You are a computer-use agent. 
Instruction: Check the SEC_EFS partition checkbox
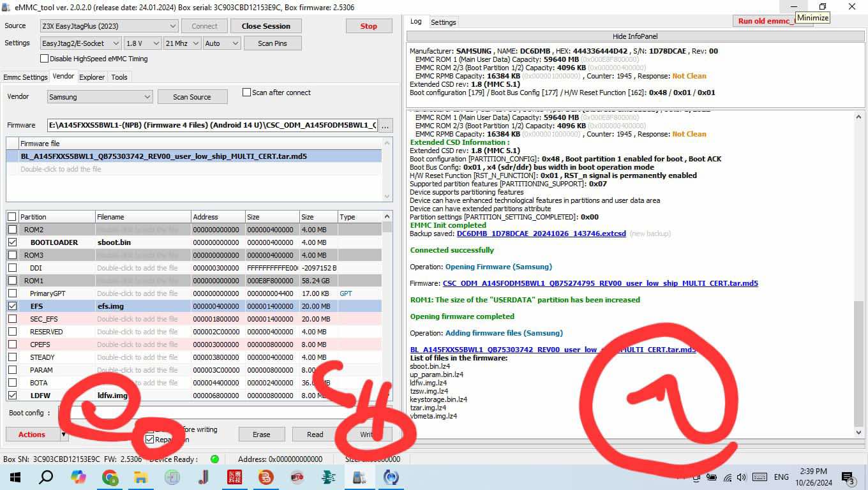(12, 319)
